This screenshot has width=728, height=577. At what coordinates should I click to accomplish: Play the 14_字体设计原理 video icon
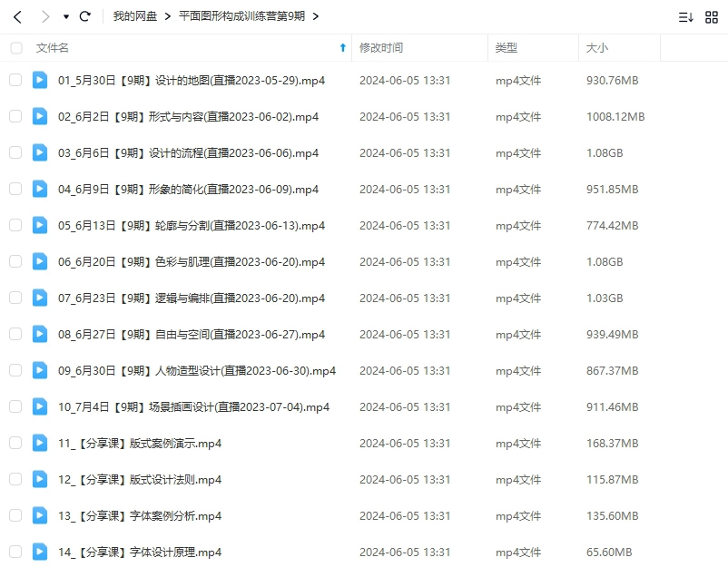click(x=39, y=552)
